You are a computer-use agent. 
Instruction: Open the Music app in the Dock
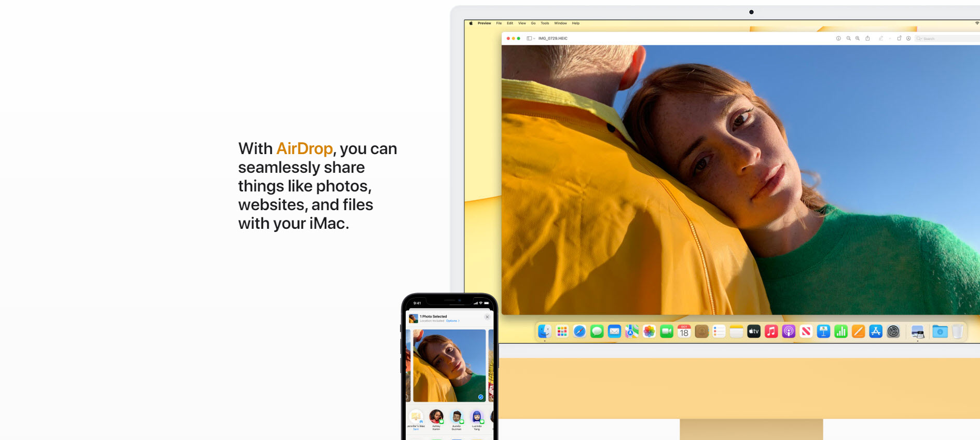tap(771, 331)
